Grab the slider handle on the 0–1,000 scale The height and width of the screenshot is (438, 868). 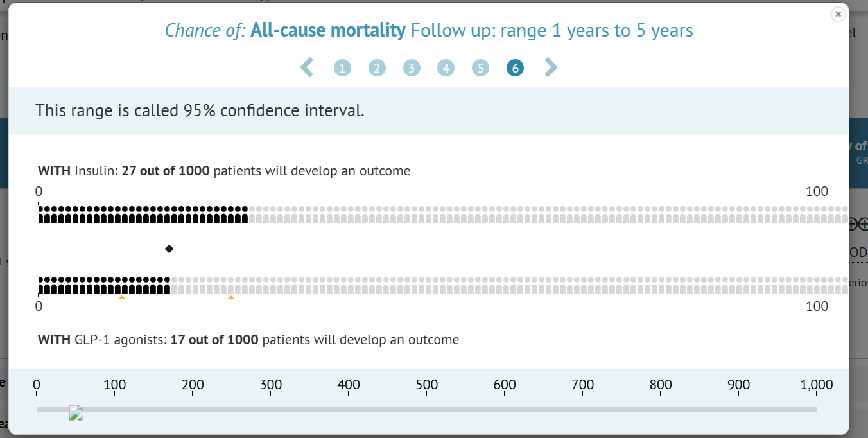[x=76, y=413]
